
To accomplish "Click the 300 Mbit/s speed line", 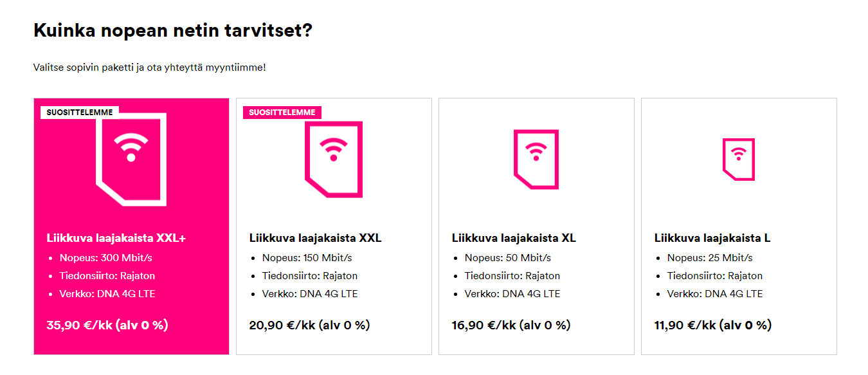I will coord(105,258).
